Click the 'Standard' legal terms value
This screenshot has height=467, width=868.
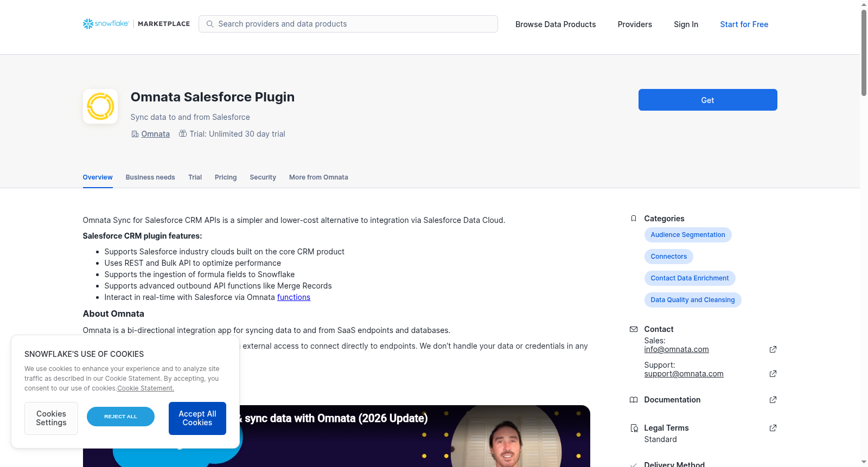(660, 439)
